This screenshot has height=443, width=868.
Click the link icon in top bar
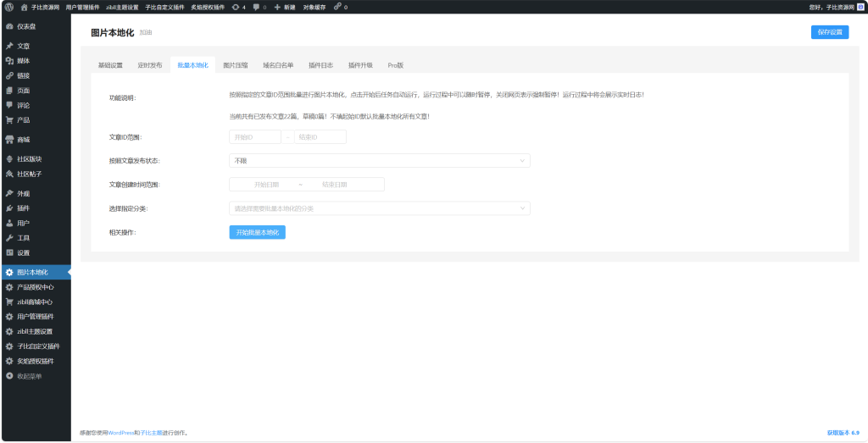337,7
